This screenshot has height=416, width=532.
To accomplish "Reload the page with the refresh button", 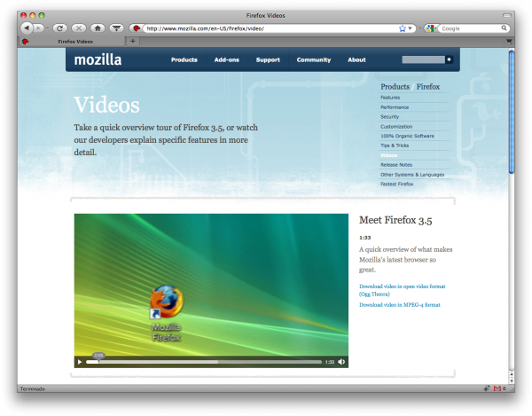I will tap(59, 28).
